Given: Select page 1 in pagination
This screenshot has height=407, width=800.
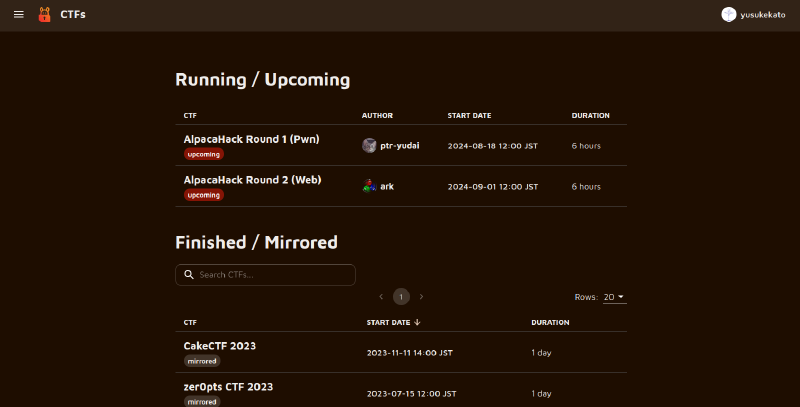Looking at the screenshot, I should [401, 297].
